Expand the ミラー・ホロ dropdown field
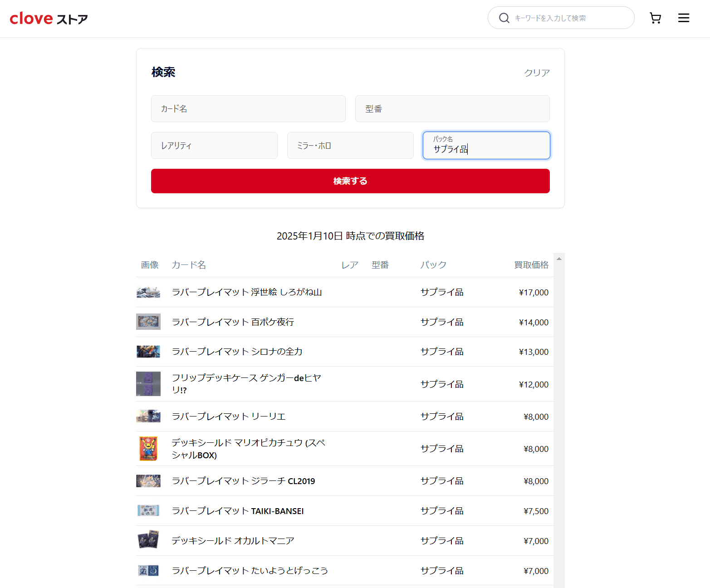The height and width of the screenshot is (588, 710). (x=350, y=146)
